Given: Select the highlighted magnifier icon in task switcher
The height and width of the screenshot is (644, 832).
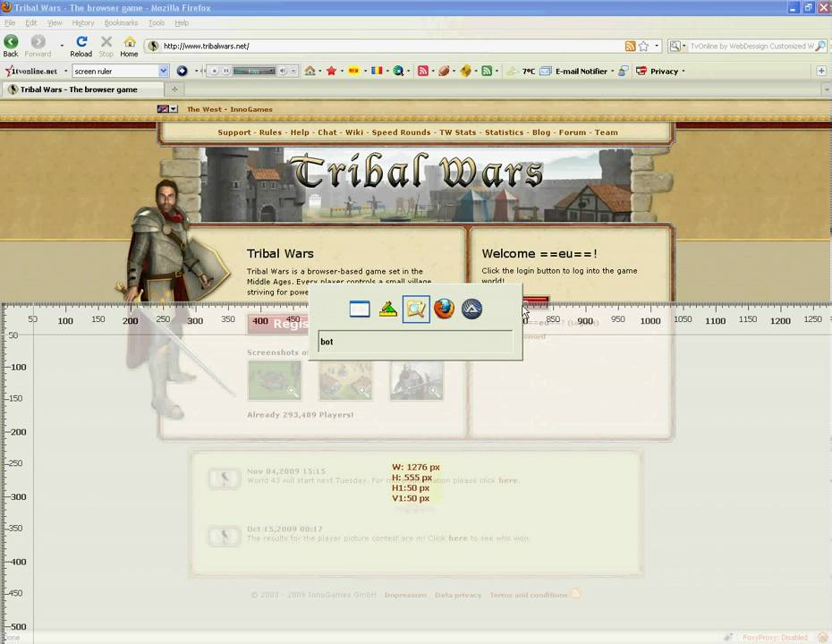Looking at the screenshot, I should click(416, 309).
